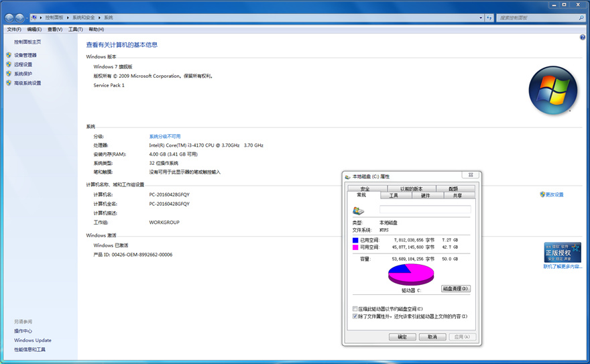Close the C: properties dialog
The image size is (590, 364).
(471, 175)
